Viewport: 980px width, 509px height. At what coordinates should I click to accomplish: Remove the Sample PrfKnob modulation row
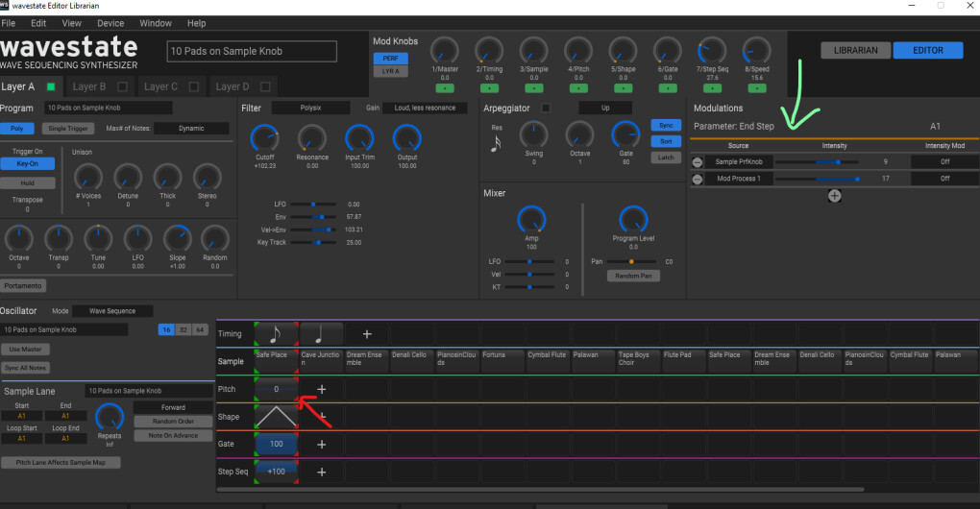(x=698, y=161)
